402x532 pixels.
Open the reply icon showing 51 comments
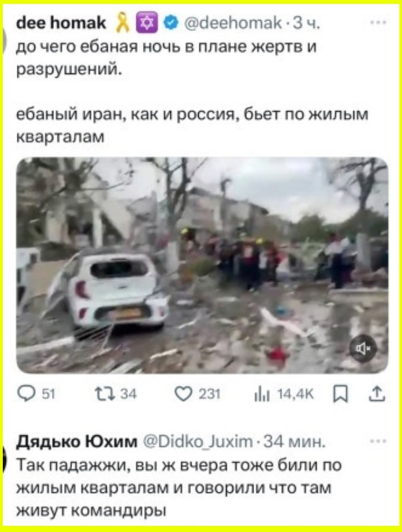26,395
